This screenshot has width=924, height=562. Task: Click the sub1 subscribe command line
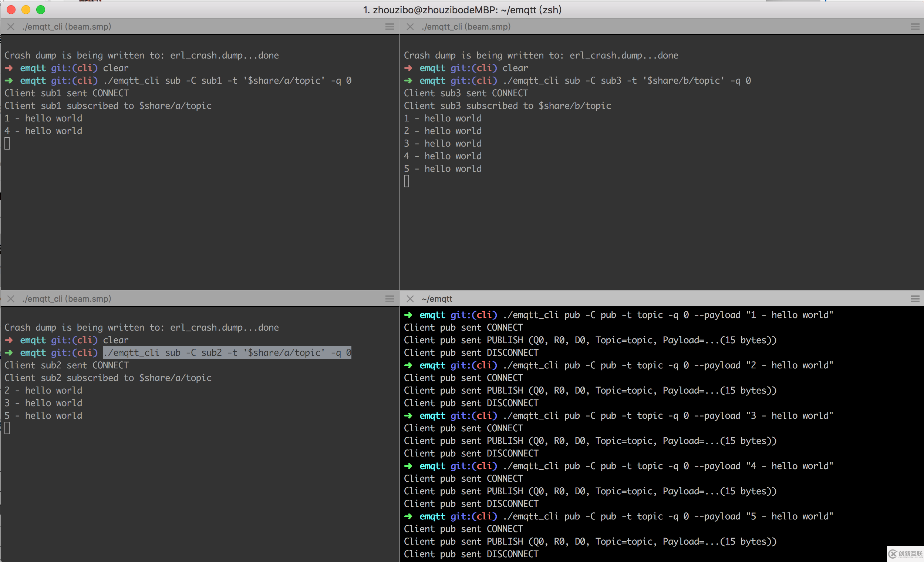tap(227, 81)
